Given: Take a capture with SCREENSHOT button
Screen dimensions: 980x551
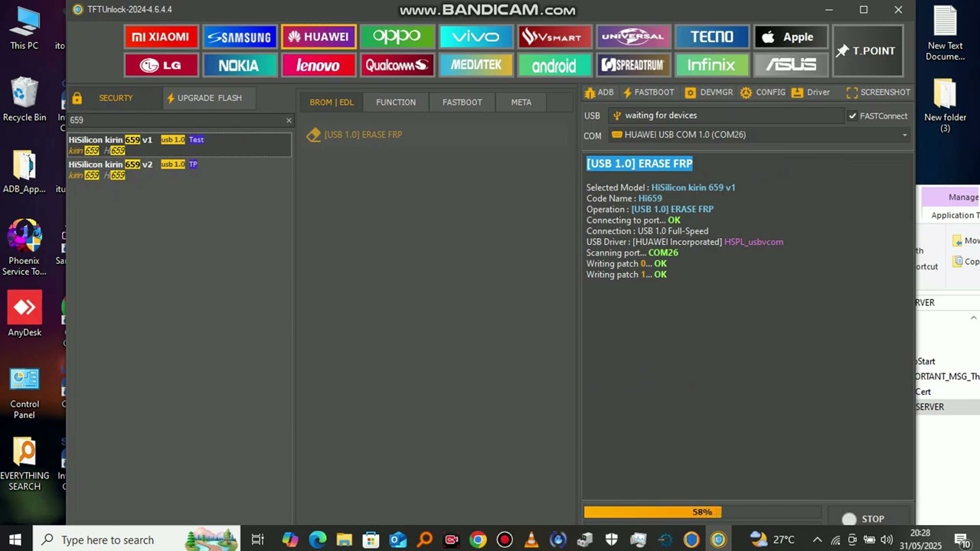Looking at the screenshot, I should [878, 93].
